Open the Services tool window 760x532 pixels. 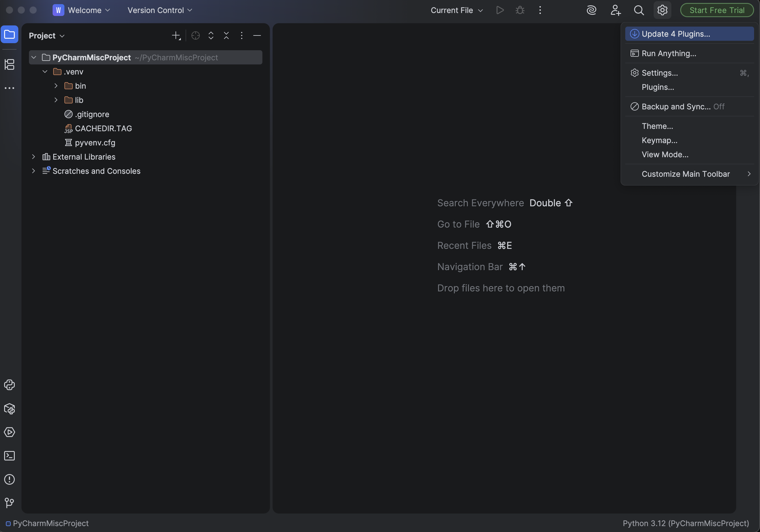(x=9, y=432)
